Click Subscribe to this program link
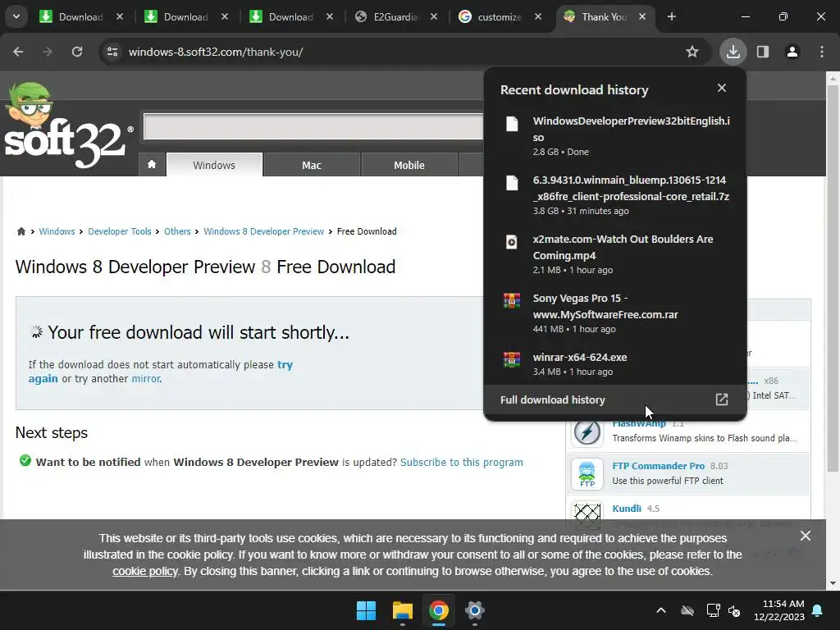 coord(462,462)
